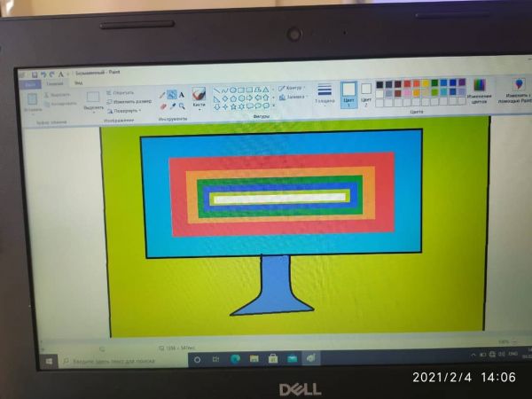Select the Fill with color bucket tool
Viewport: 532px width, 399px height.
171,95
